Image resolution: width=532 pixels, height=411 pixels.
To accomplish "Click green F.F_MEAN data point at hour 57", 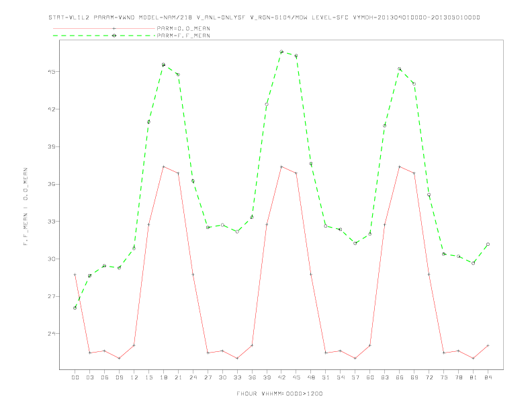I will [x=355, y=243].
